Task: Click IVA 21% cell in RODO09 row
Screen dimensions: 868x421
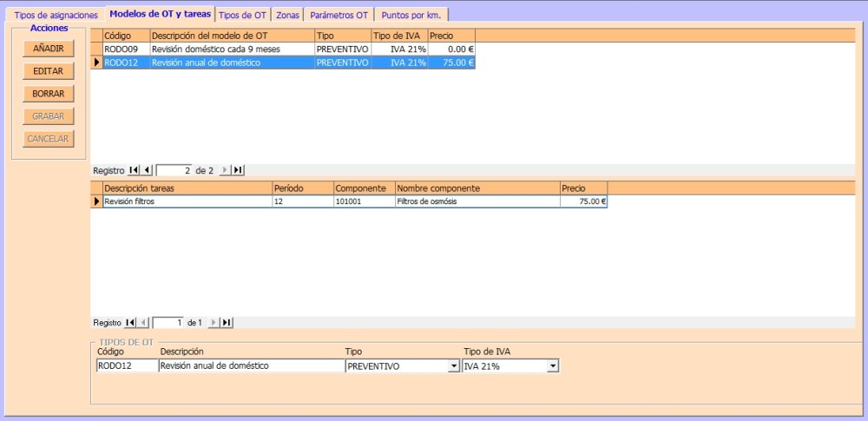Action: click(399, 49)
